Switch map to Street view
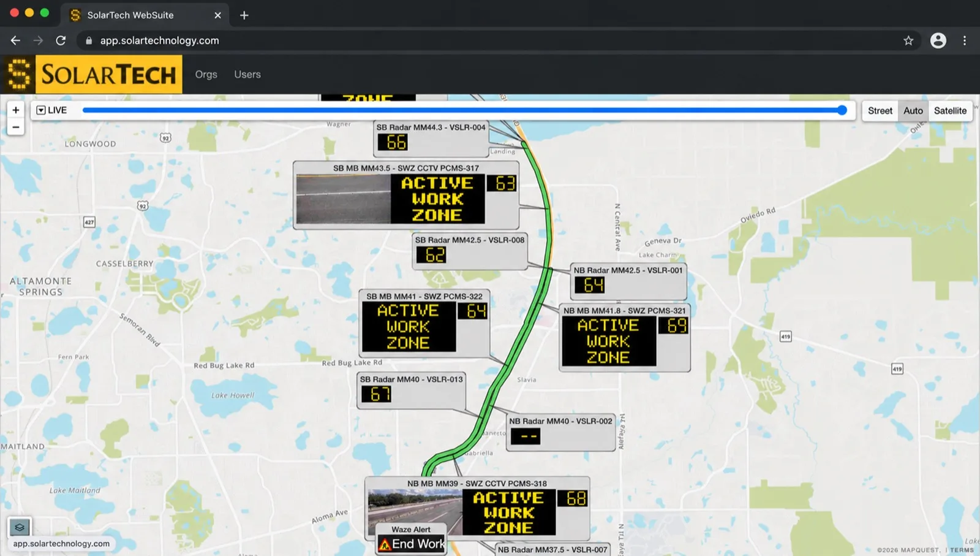The height and width of the screenshot is (556, 980). (x=880, y=111)
